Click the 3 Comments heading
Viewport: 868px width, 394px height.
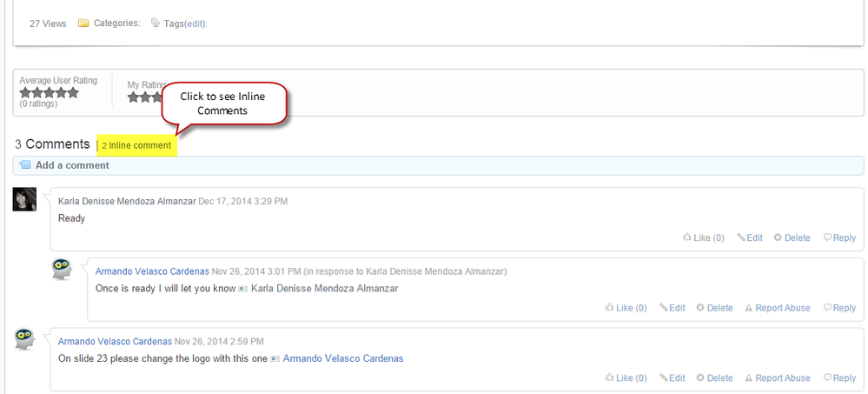point(52,144)
